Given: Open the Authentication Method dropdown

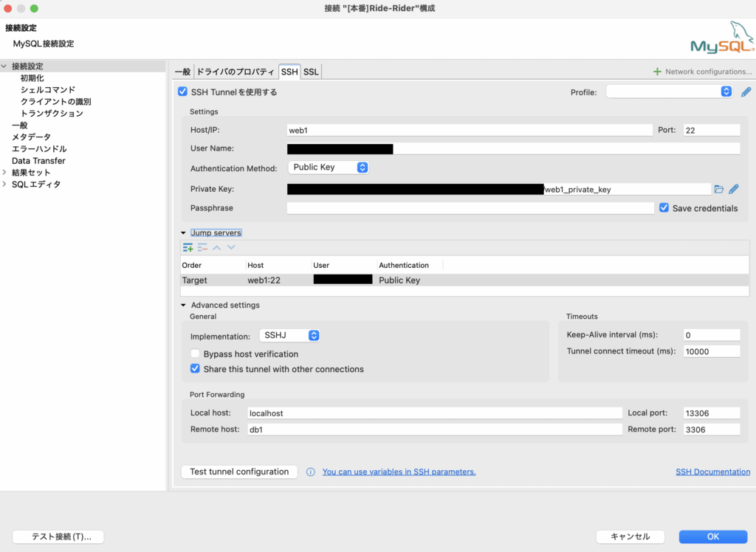Looking at the screenshot, I should point(328,168).
